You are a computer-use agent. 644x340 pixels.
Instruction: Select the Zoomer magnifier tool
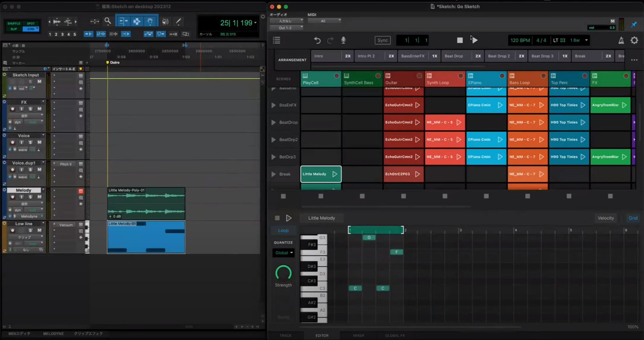tap(108, 22)
